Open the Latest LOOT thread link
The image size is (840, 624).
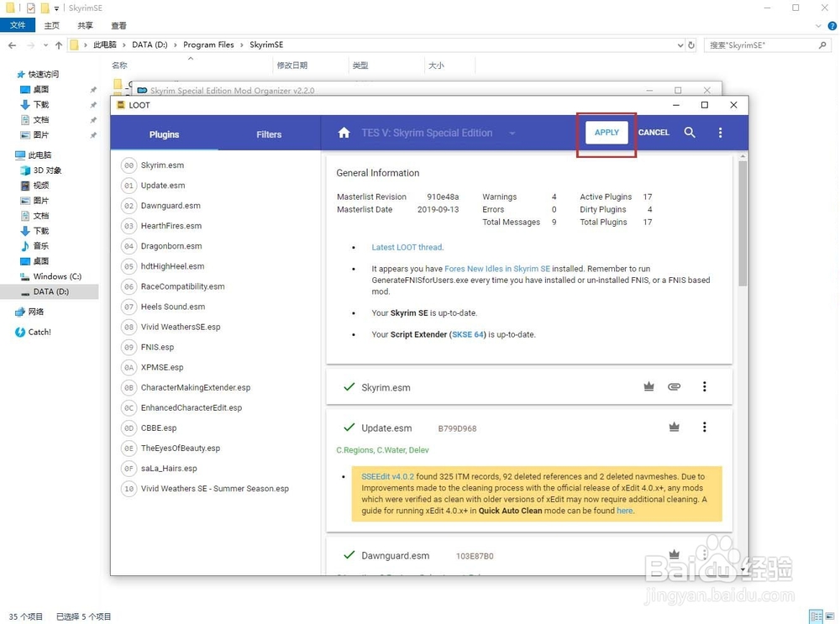[407, 247]
